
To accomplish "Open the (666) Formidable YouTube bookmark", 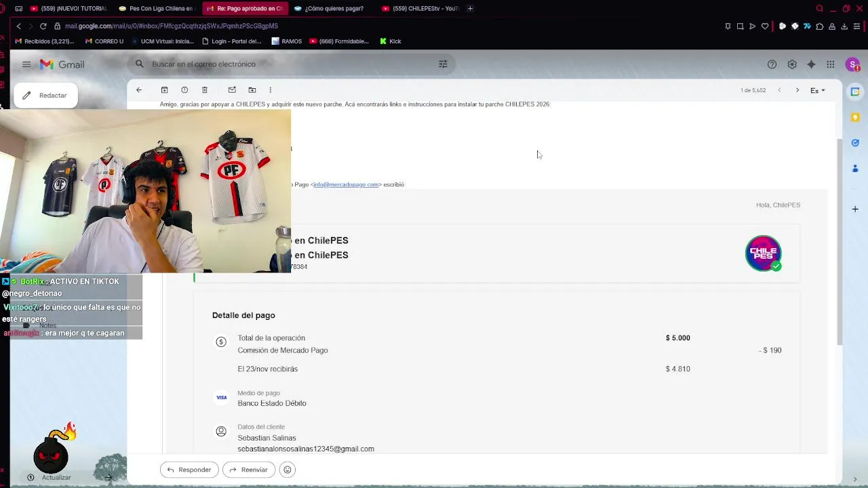I will pos(339,41).
